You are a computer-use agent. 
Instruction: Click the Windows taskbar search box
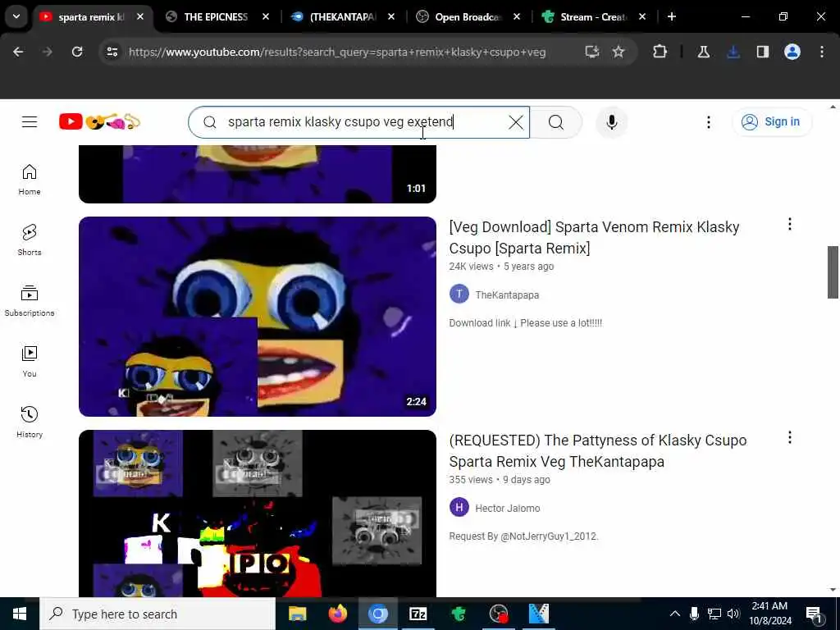pyautogui.click(x=157, y=614)
